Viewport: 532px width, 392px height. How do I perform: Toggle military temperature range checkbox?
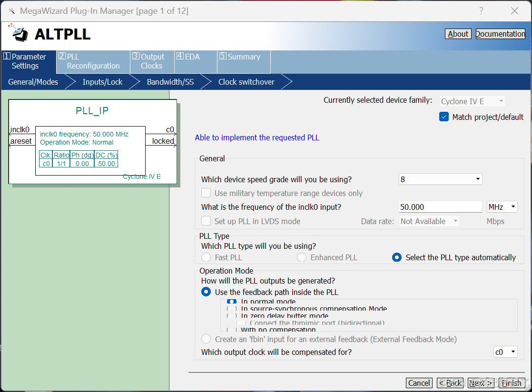[206, 193]
